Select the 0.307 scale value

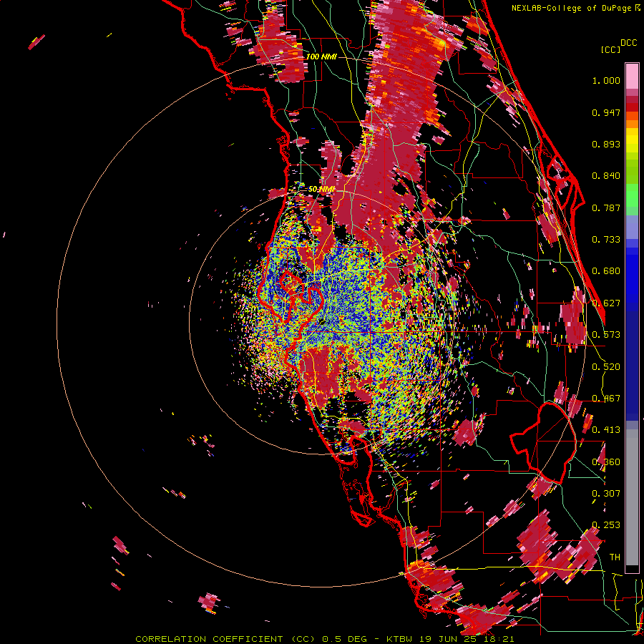pyautogui.click(x=606, y=494)
